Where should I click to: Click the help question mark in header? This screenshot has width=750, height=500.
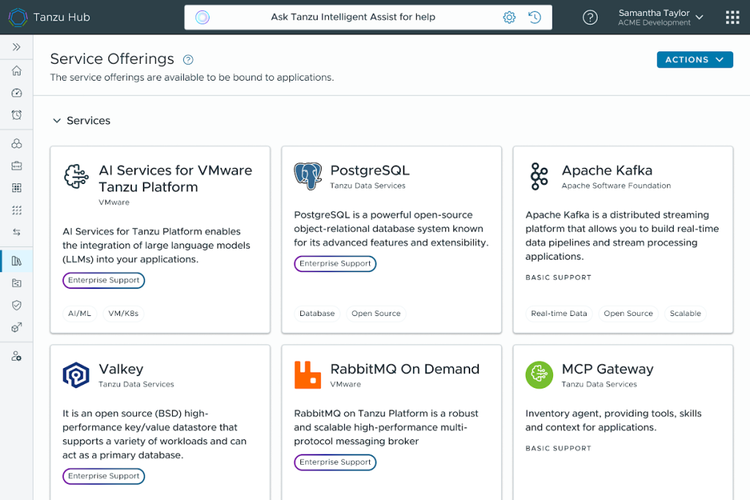pyautogui.click(x=590, y=17)
